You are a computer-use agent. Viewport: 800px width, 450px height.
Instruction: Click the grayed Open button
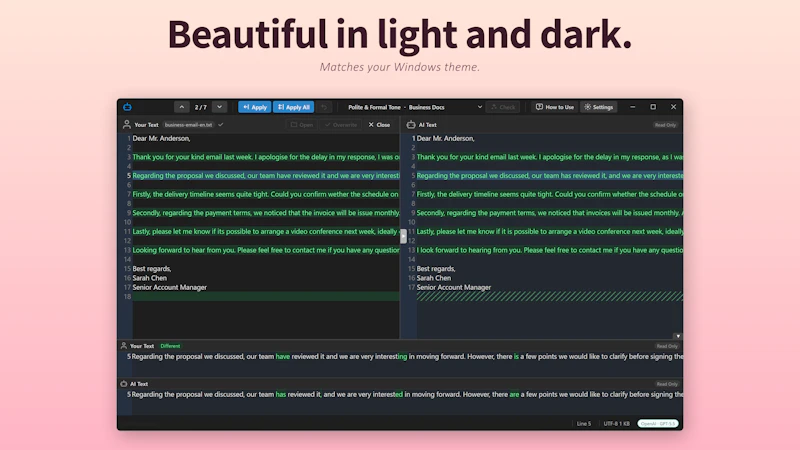[x=302, y=125]
